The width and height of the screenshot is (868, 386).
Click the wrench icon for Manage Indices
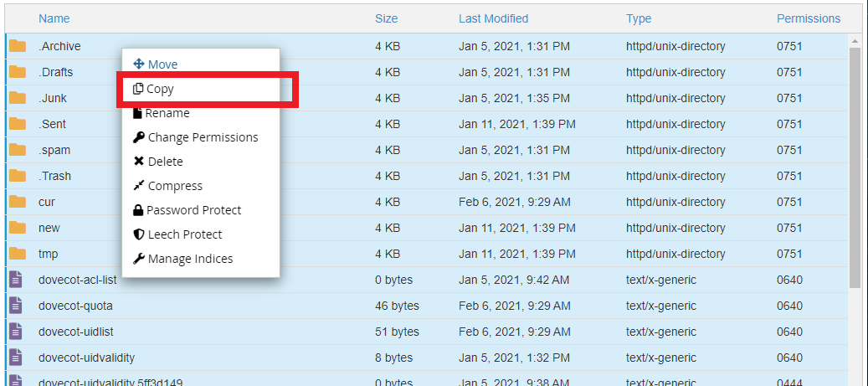coord(139,259)
